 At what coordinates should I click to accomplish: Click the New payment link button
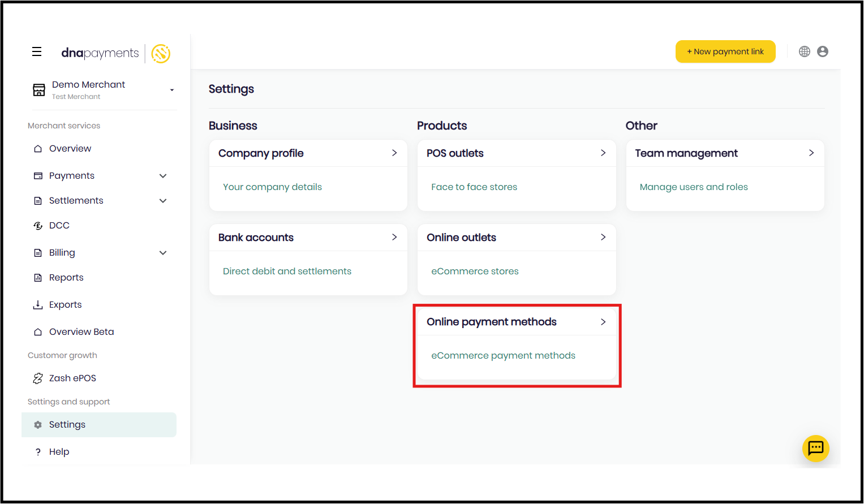click(x=725, y=51)
